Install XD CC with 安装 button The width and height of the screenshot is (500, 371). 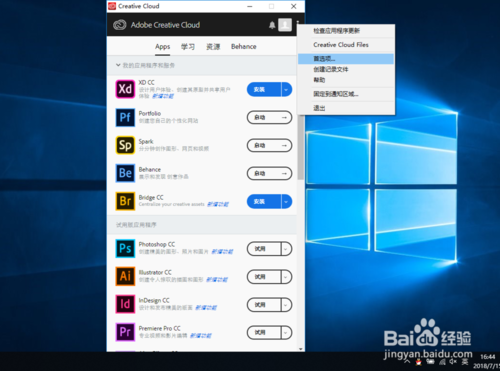(264, 89)
